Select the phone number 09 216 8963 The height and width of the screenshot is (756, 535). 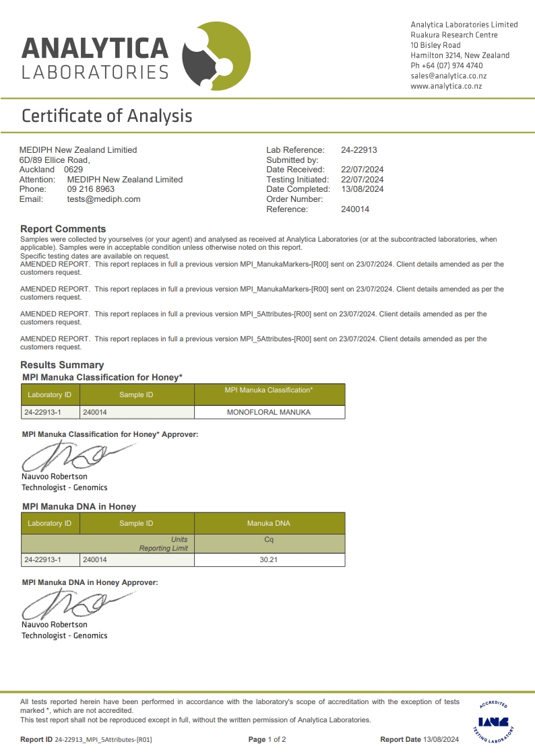[x=91, y=189]
